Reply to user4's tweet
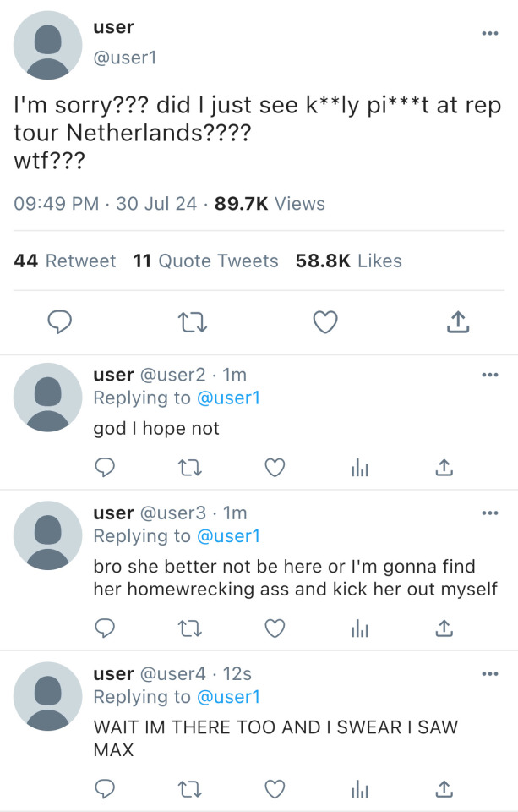Viewport: 518px width, 812px height. [x=105, y=788]
